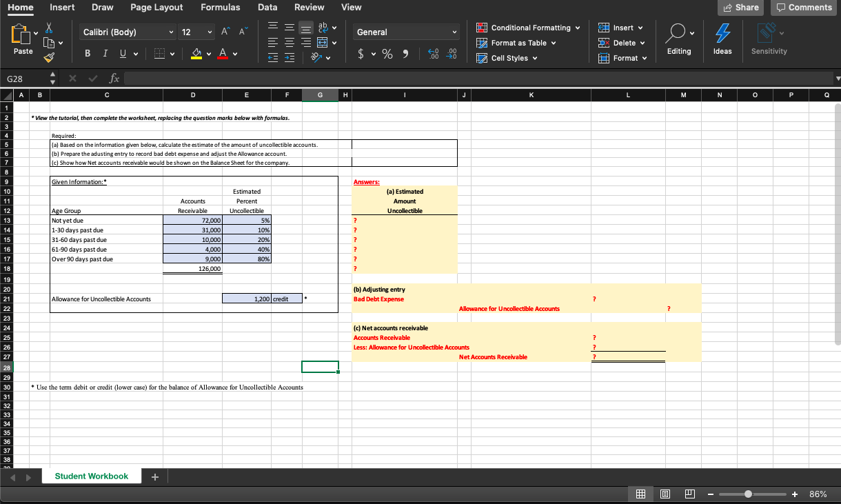Apply the Fill Color paint bucket icon

tap(196, 53)
